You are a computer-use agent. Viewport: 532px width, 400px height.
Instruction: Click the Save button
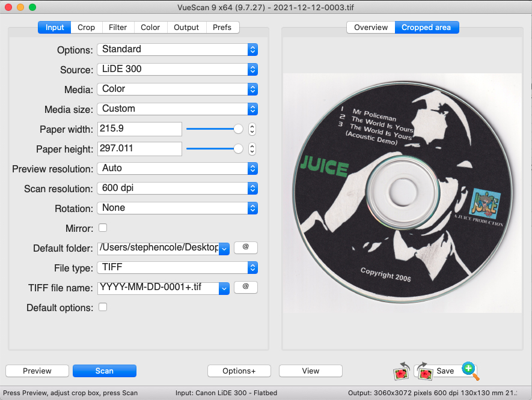point(445,371)
